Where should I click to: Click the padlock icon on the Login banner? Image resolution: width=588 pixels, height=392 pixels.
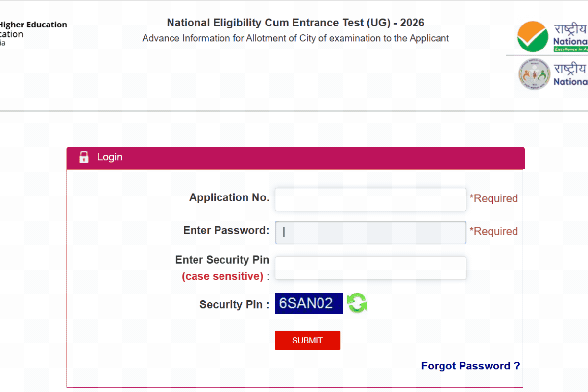click(x=84, y=157)
